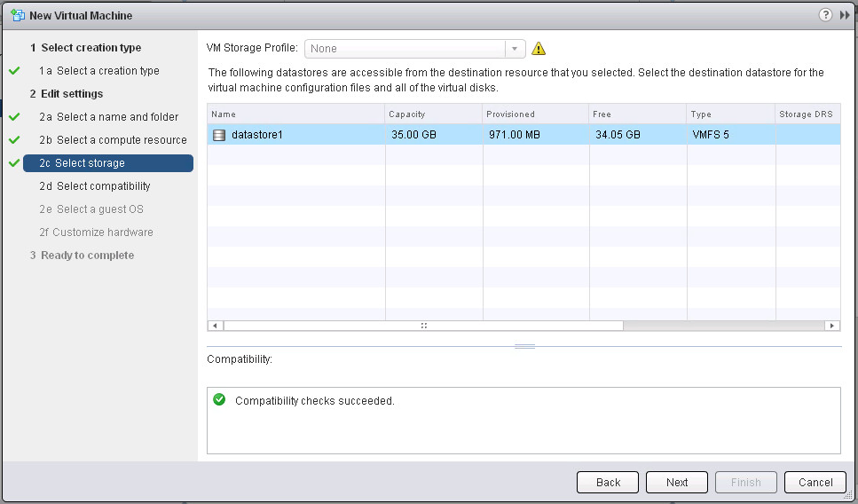Jump to step 2d Select compatibility
This screenshot has height=504, width=858.
94,186
